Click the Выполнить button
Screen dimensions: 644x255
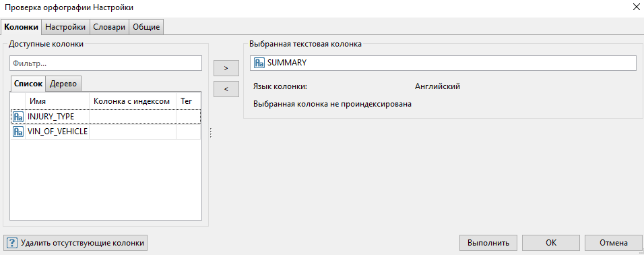pyautogui.click(x=489, y=243)
